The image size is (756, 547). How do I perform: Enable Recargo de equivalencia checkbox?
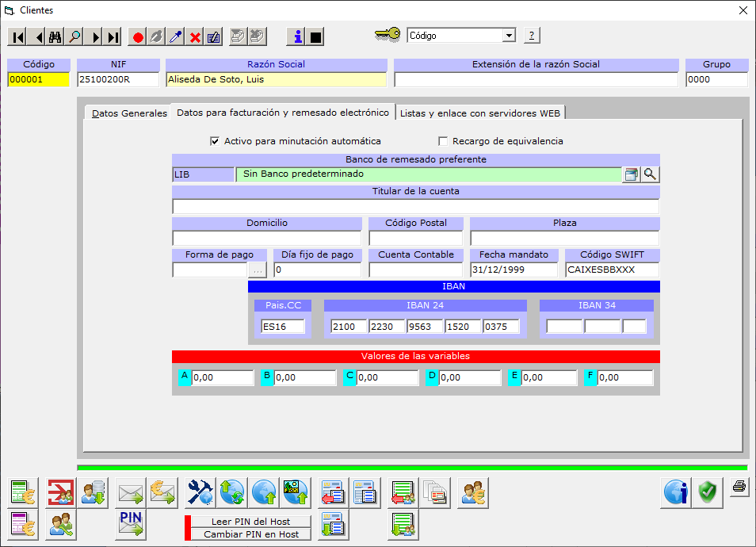click(x=443, y=141)
